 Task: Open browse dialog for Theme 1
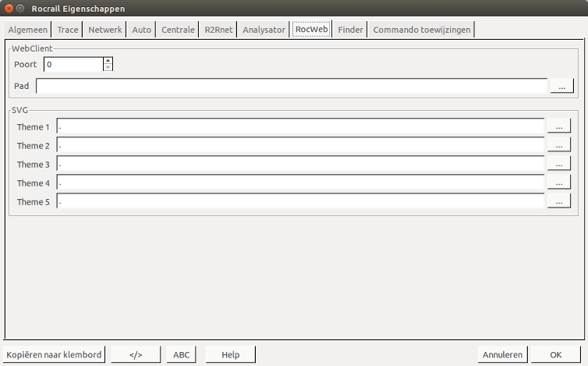558,126
